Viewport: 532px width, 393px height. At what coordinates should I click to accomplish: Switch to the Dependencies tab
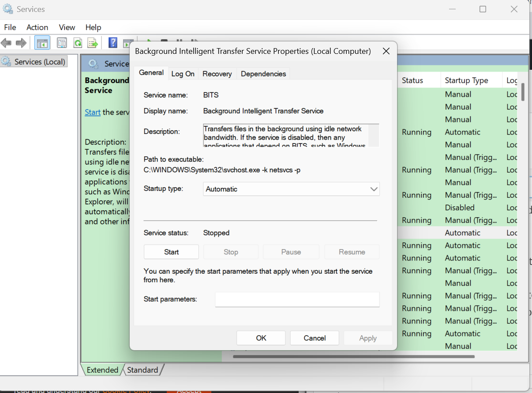point(263,74)
